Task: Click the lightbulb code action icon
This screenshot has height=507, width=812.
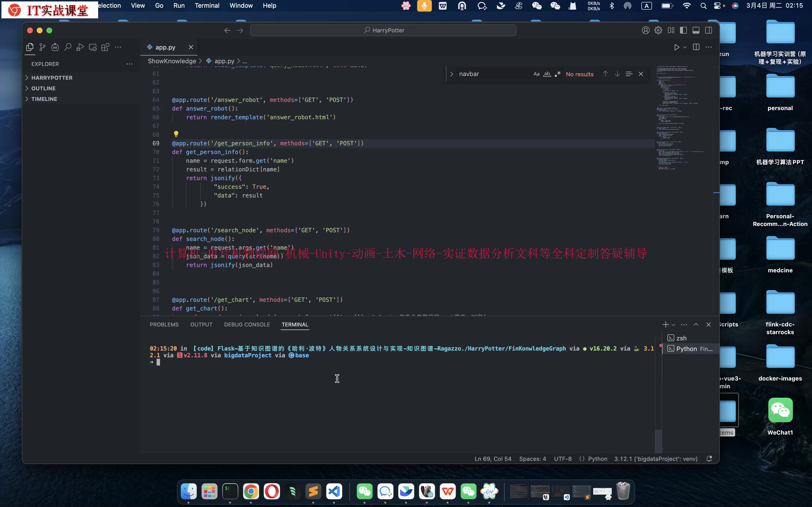Action: click(x=176, y=134)
